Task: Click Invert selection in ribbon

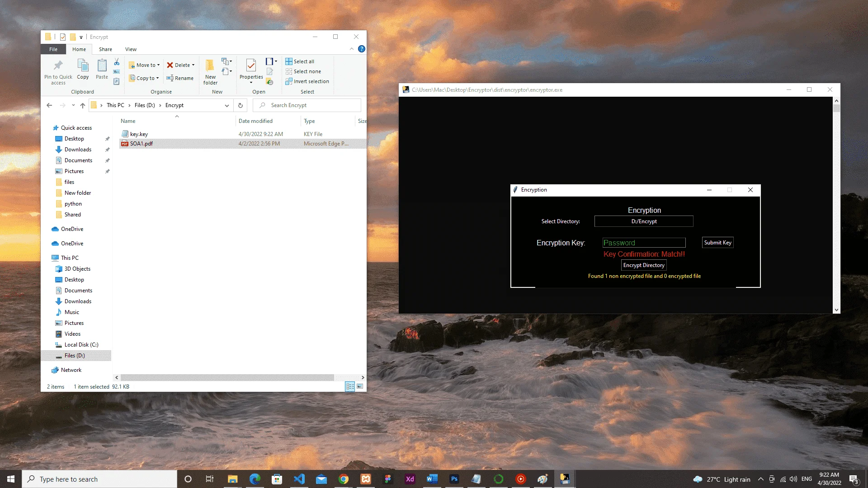Action: 307,81
